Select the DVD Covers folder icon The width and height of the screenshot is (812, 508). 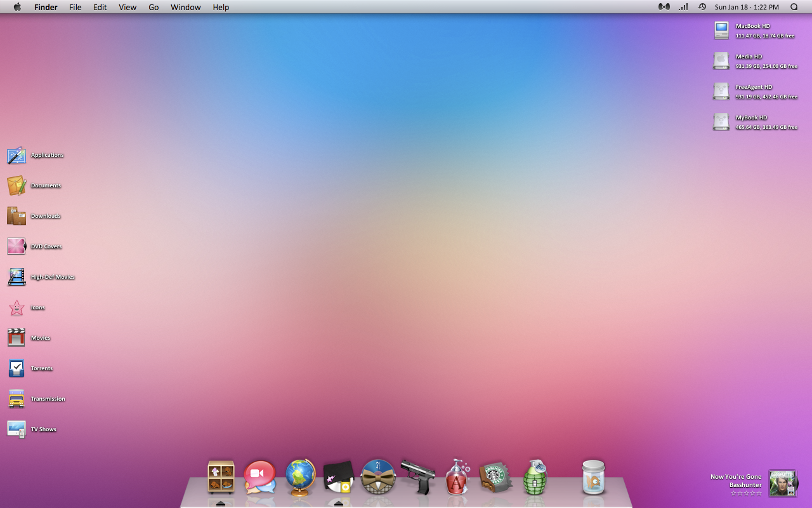(x=16, y=246)
